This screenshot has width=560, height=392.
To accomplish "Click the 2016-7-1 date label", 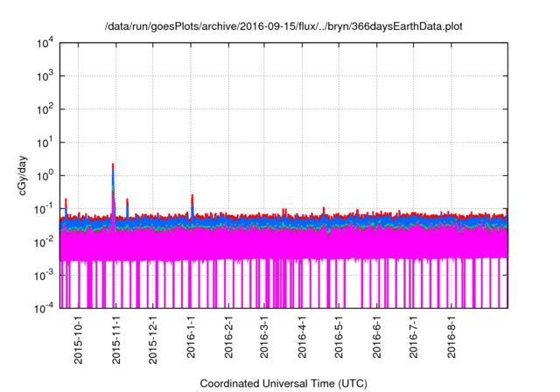I will coord(413,337).
